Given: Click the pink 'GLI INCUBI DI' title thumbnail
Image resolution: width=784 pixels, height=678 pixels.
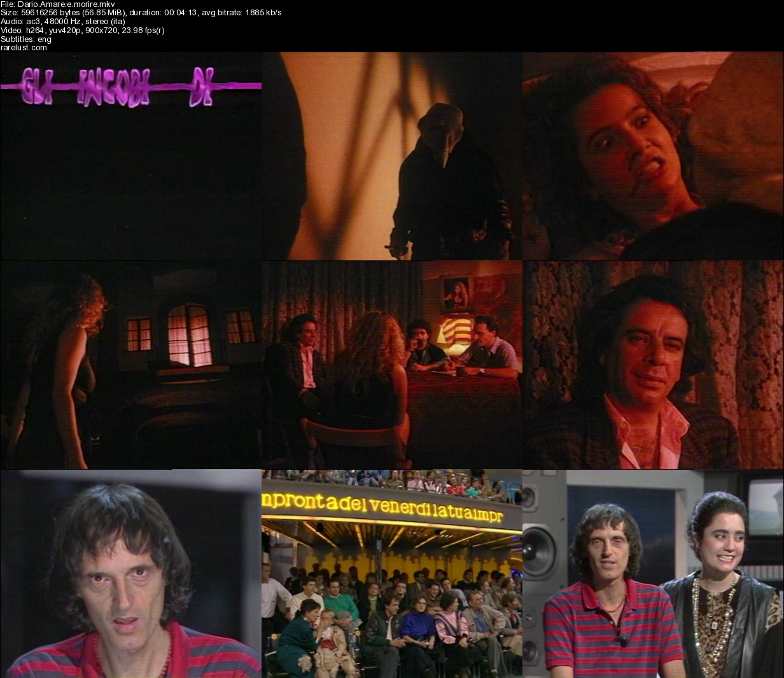Looking at the screenshot, I should click(x=130, y=156).
